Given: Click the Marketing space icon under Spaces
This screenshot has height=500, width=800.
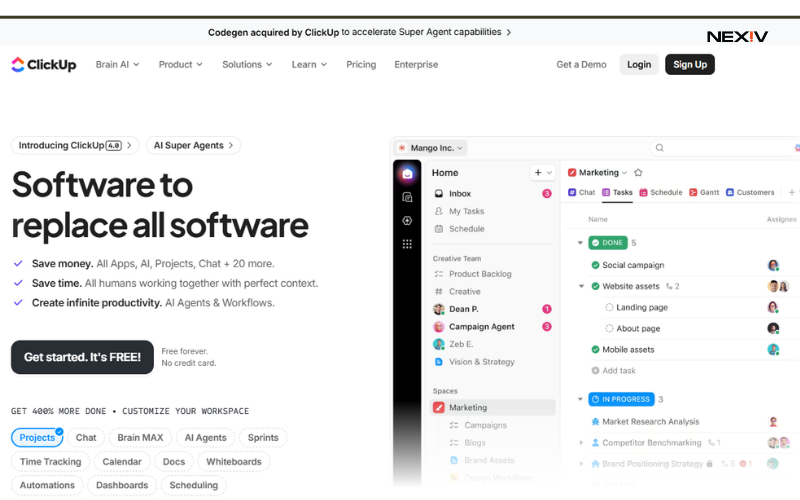Looking at the screenshot, I should click(439, 408).
